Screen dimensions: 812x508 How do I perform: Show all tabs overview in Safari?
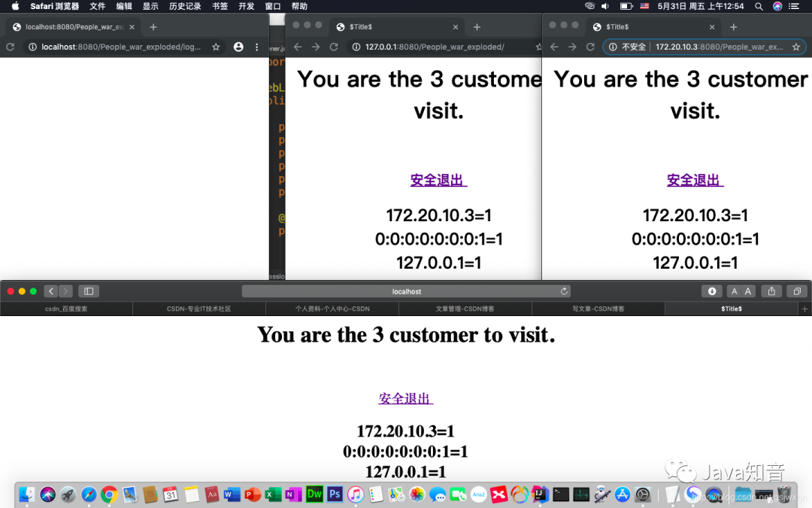point(797,291)
